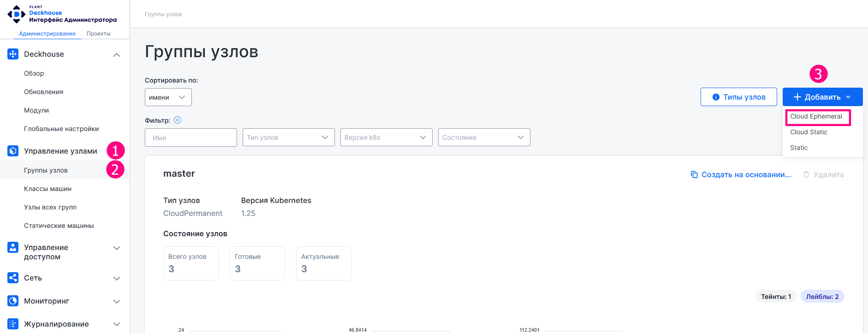This screenshot has height=334, width=868.
Task: Switch to the Проекты tab
Action: 99,34
